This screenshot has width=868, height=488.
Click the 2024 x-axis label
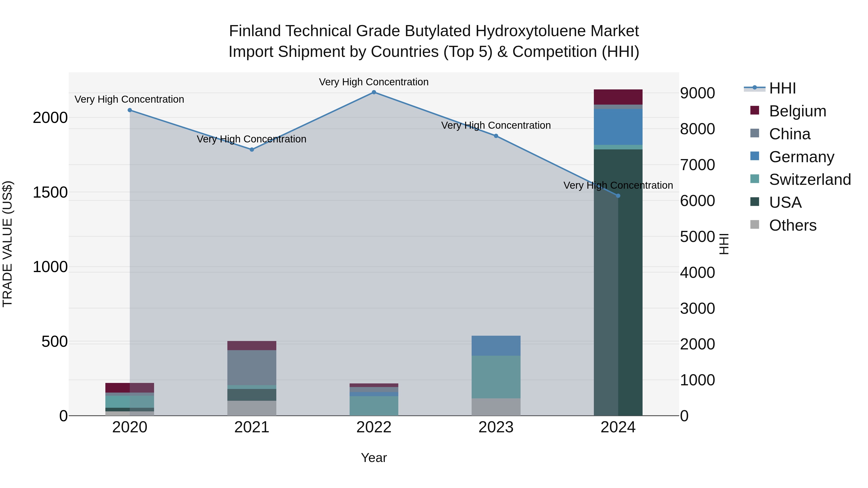click(x=618, y=427)
